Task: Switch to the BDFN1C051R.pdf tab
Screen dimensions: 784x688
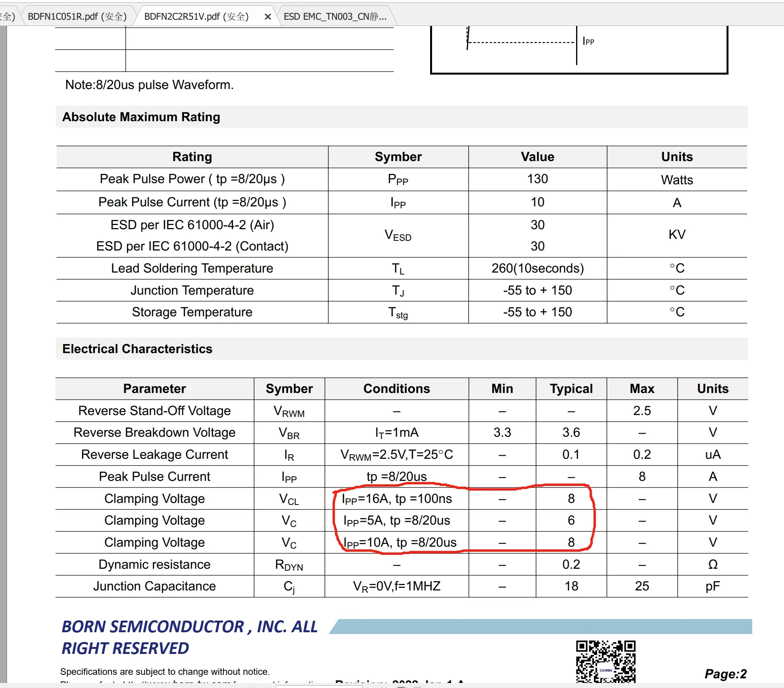Action: coord(77,16)
